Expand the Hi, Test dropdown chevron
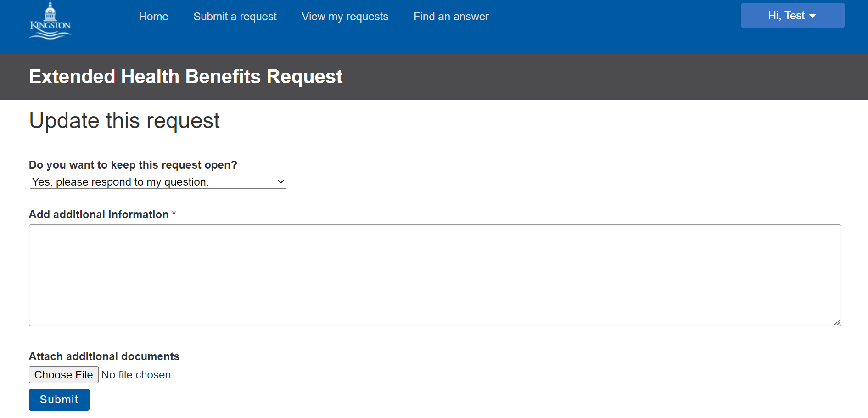The width and height of the screenshot is (868, 418). pos(813,16)
